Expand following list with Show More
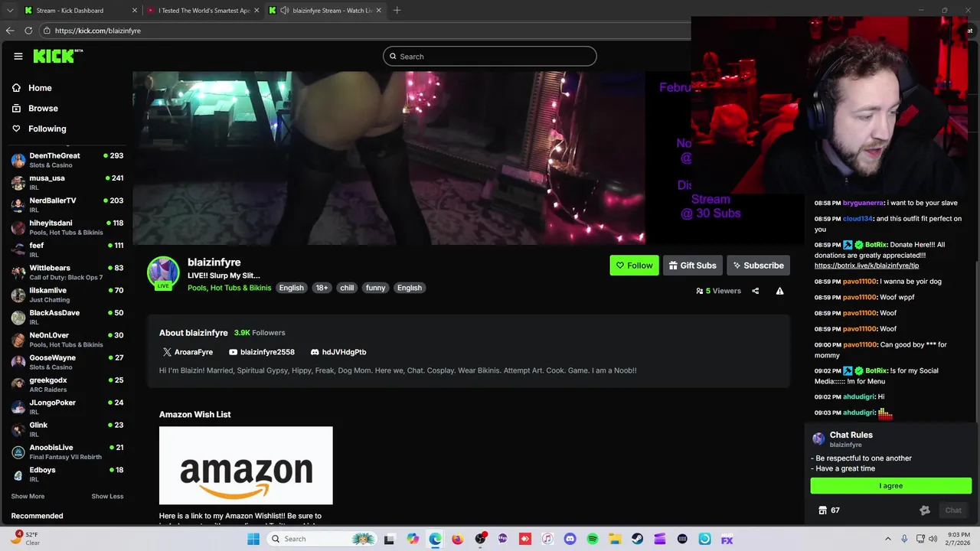The image size is (980, 551). (x=28, y=496)
